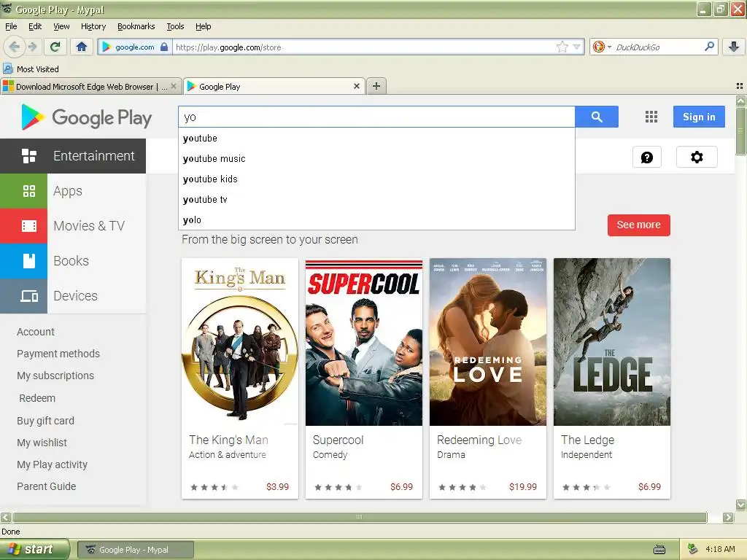Open the Tools menu
The height and width of the screenshot is (560, 747).
[175, 26]
